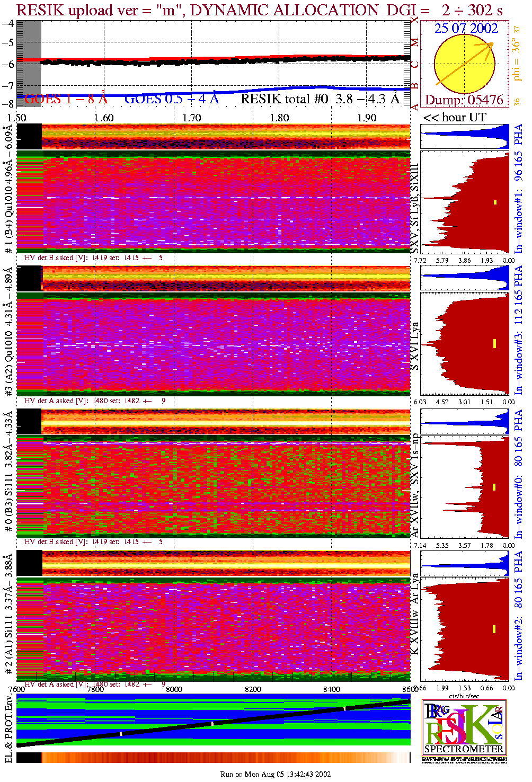
Task: Click the yellow solar disk icon
Action: 464,64
